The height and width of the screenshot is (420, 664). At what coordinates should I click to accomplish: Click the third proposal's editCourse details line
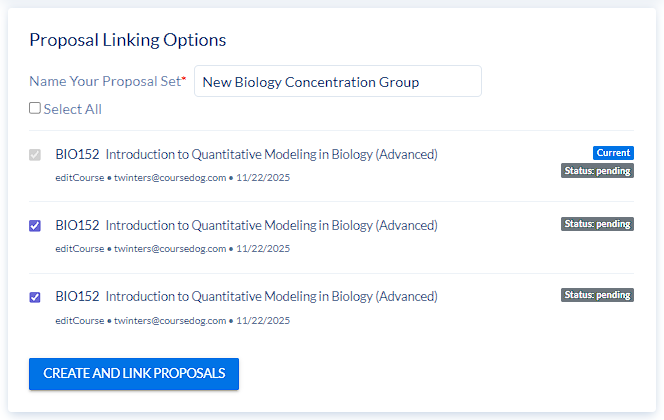pyautogui.click(x=173, y=321)
